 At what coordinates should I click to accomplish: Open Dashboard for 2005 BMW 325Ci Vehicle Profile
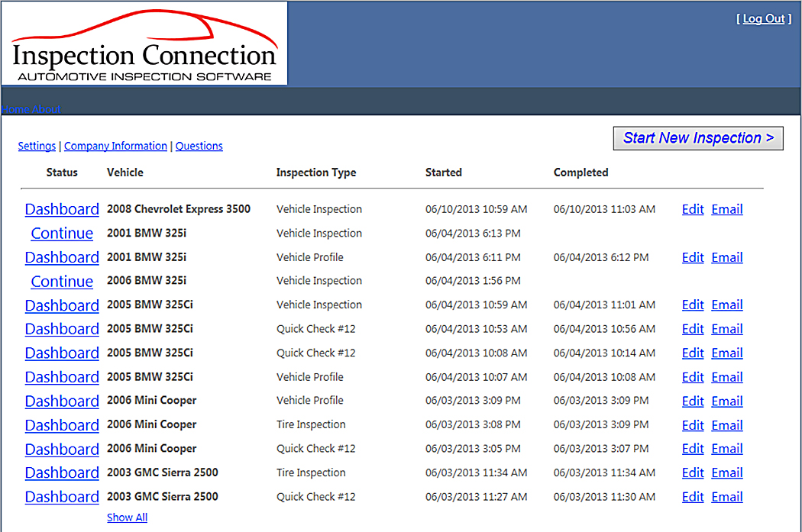62,377
